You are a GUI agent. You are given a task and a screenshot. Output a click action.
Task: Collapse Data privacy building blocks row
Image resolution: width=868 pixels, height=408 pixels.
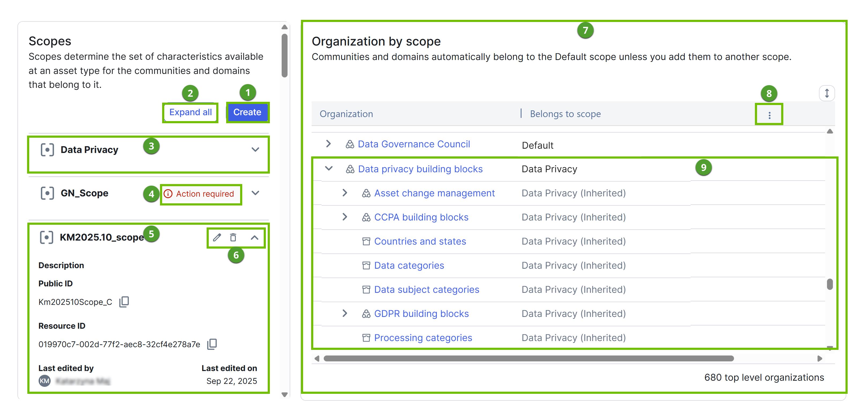point(329,169)
